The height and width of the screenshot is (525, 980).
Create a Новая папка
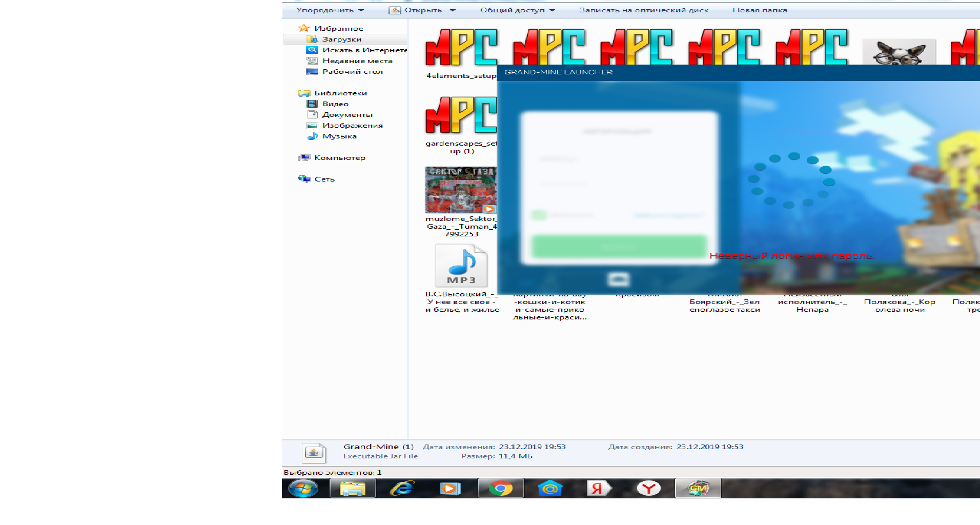coord(760,10)
